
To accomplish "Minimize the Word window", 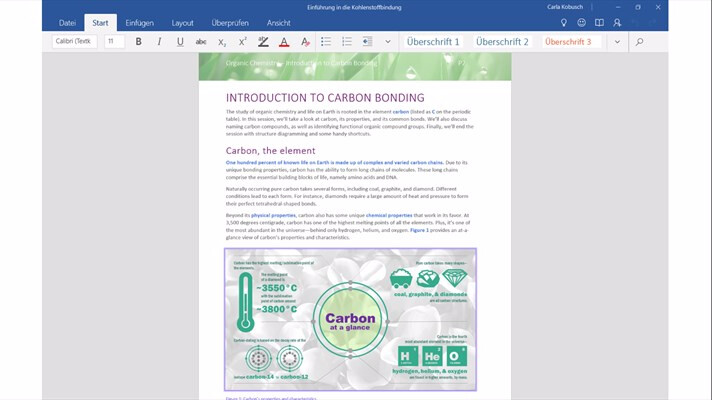I will point(618,7).
